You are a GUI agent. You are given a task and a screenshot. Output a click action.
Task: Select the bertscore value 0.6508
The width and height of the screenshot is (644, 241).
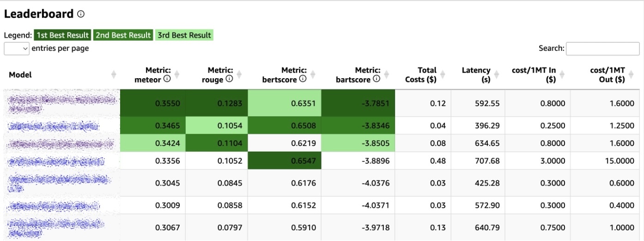tap(304, 126)
